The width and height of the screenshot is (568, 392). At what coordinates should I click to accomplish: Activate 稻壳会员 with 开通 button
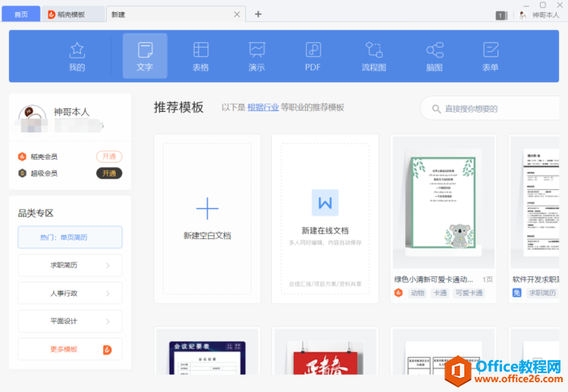(109, 157)
